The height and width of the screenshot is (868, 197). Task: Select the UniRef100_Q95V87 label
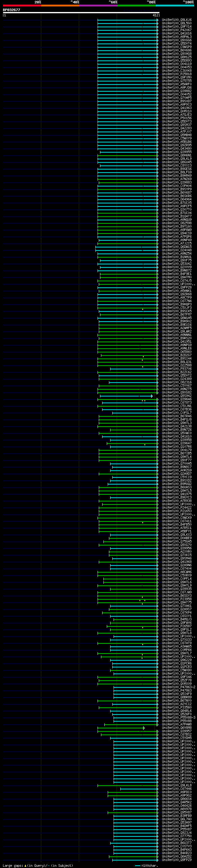click(176, 812)
